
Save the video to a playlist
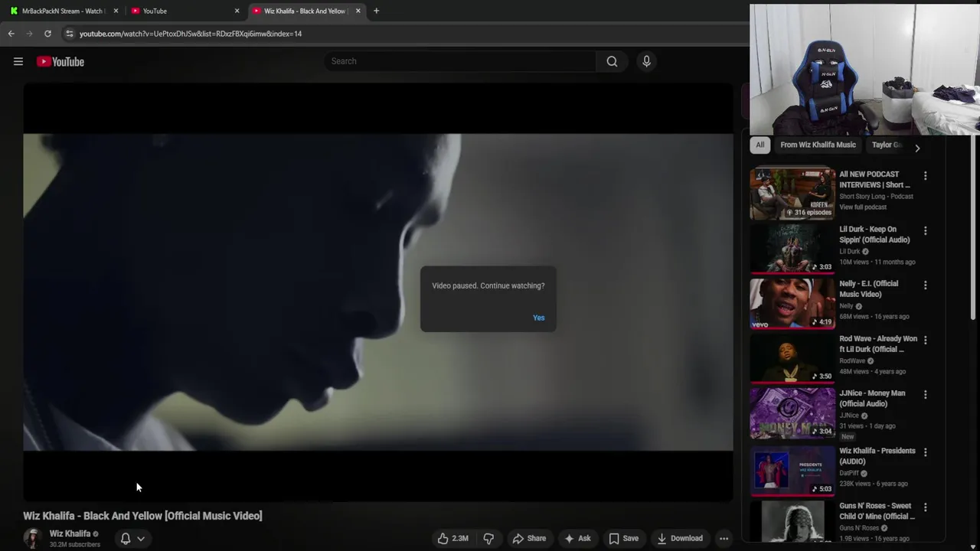point(623,538)
